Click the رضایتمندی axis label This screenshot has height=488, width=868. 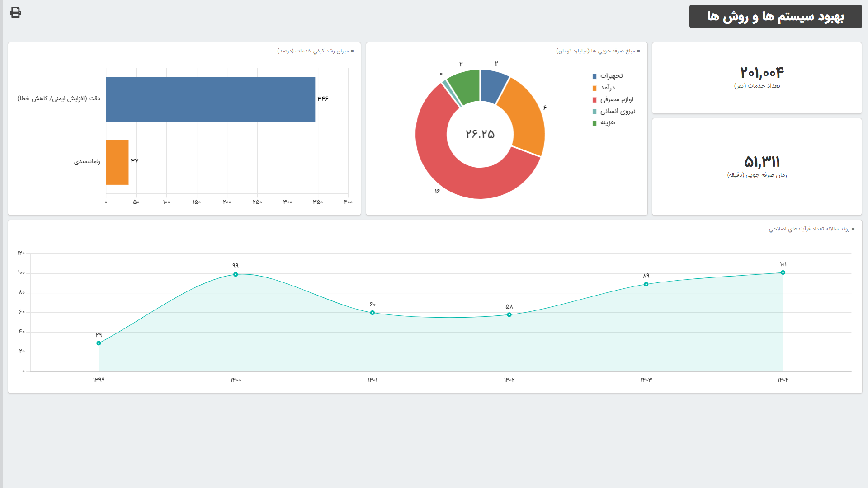tap(87, 161)
